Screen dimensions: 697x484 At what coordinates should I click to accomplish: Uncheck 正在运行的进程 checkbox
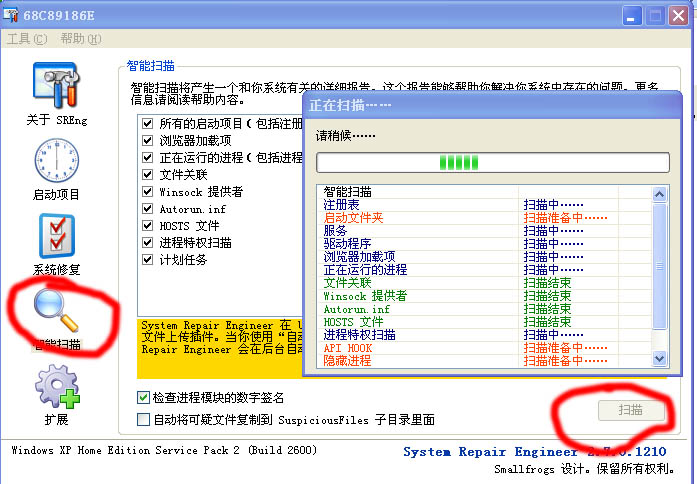147,157
